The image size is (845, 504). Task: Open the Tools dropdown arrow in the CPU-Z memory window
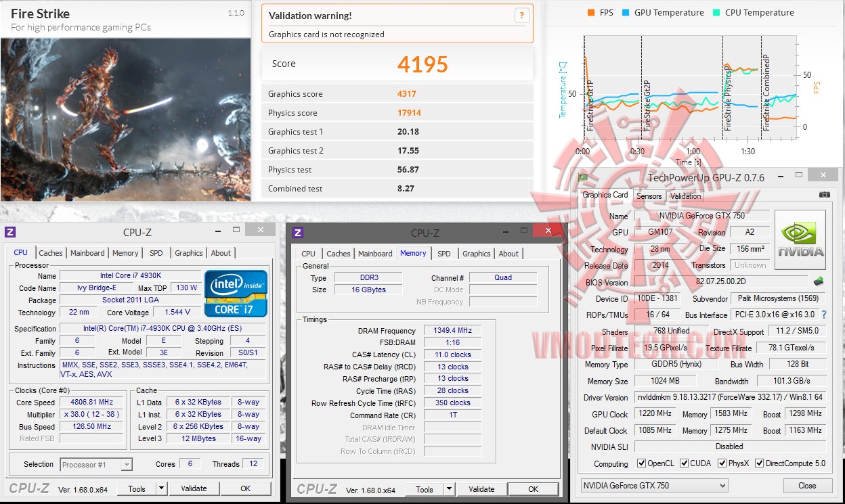click(x=449, y=489)
